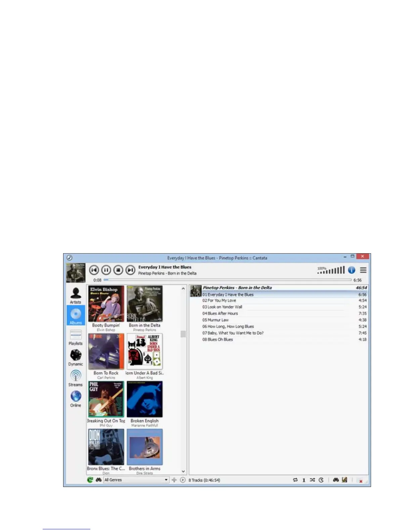Select Pinetop Perkins - Born in the Delta header

pyautogui.click(x=279, y=288)
